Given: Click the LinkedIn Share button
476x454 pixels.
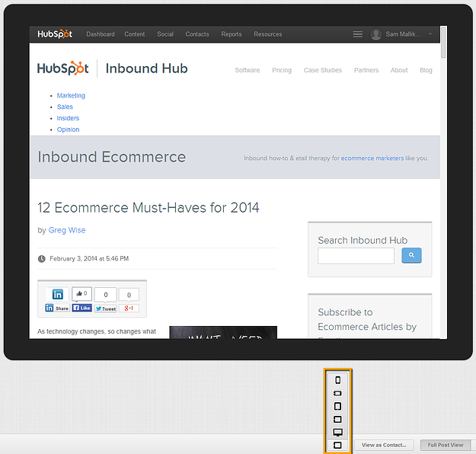Looking at the screenshot, I should click(57, 308).
